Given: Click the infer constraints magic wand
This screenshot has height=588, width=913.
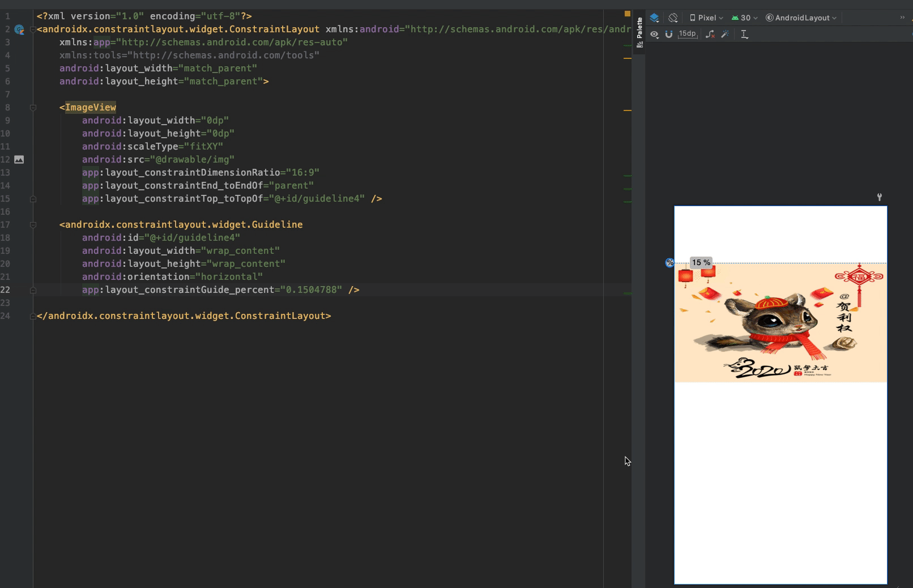Looking at the screenshot, I should [724, 34].
